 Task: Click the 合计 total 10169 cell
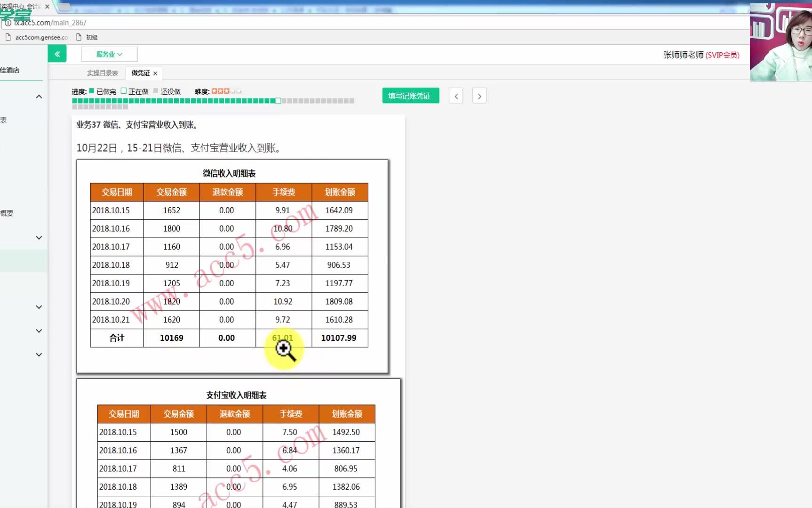[x=172, y=338]
